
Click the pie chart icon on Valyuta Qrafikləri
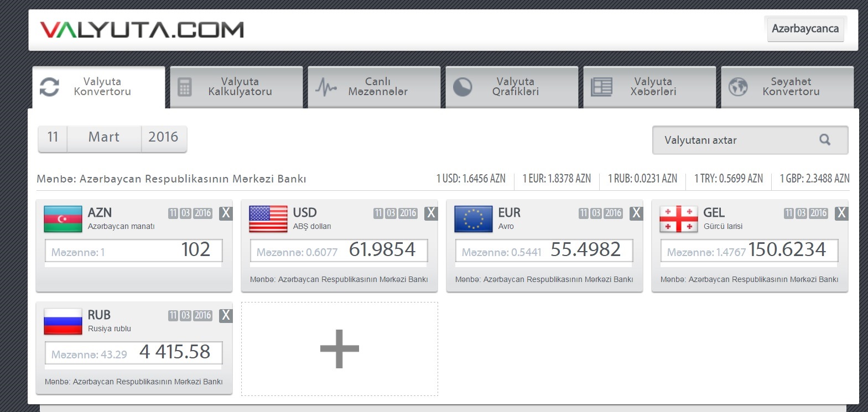coord(462,87)
